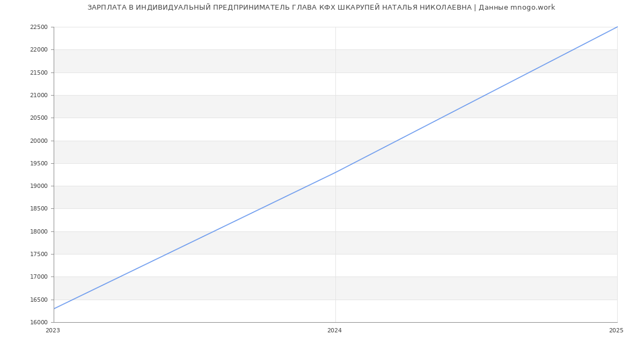
Task: Select the 17000 y-axis label
Action: point(39,277)
